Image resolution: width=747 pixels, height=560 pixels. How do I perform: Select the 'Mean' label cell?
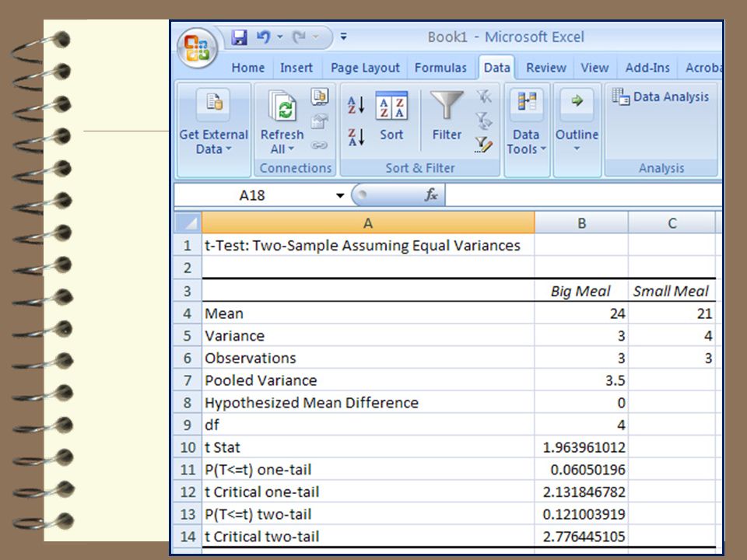tap(368, 313)
